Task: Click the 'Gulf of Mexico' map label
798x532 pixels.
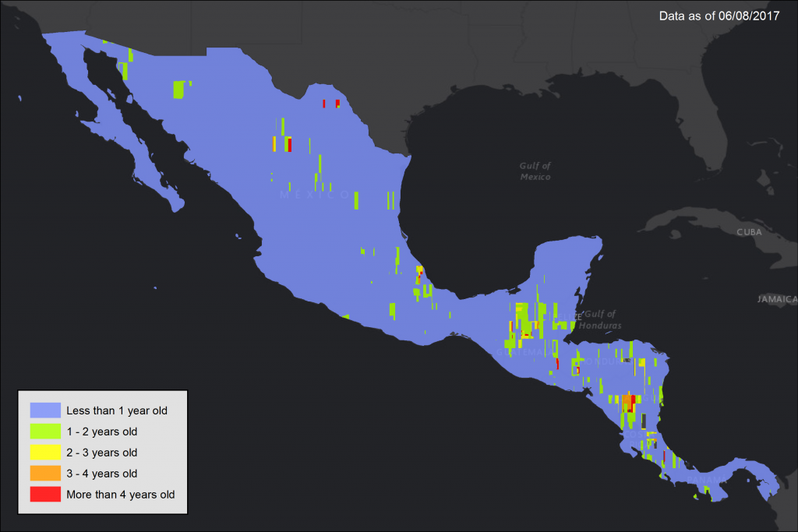Action: [x=535, y=171]
